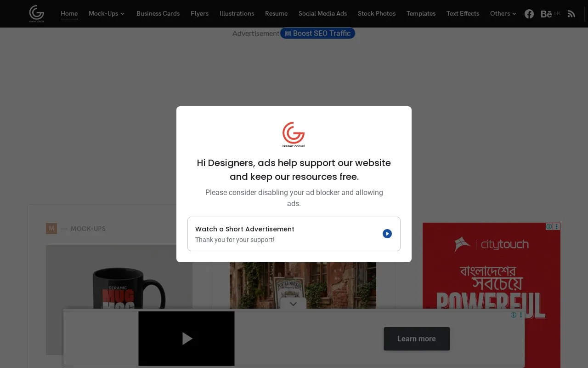
Task: Click the bottom banner ad info icon
Action: pos(514,315)
